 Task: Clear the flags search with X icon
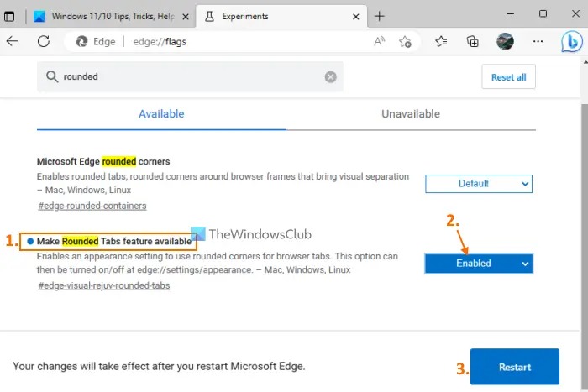tap(330, 77)
